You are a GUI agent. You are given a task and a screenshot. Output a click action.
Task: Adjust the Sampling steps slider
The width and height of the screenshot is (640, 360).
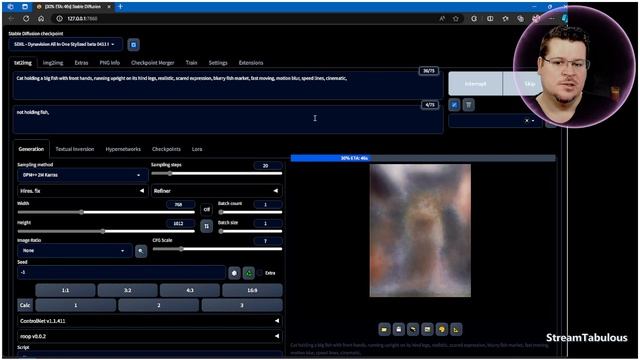pos(216,173)
